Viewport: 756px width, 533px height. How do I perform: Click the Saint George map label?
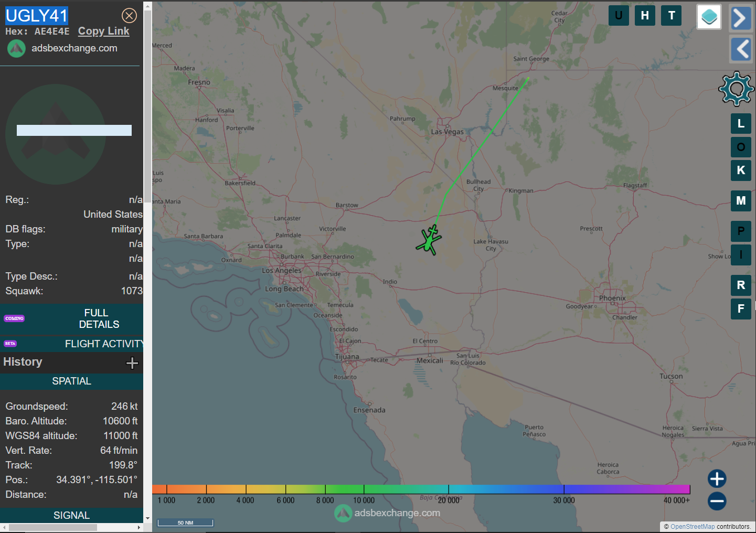[x=531, y=59]
